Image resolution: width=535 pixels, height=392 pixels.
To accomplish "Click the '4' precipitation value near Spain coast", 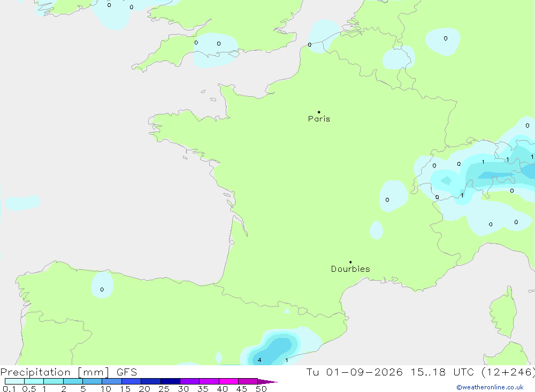I will 259,360.
